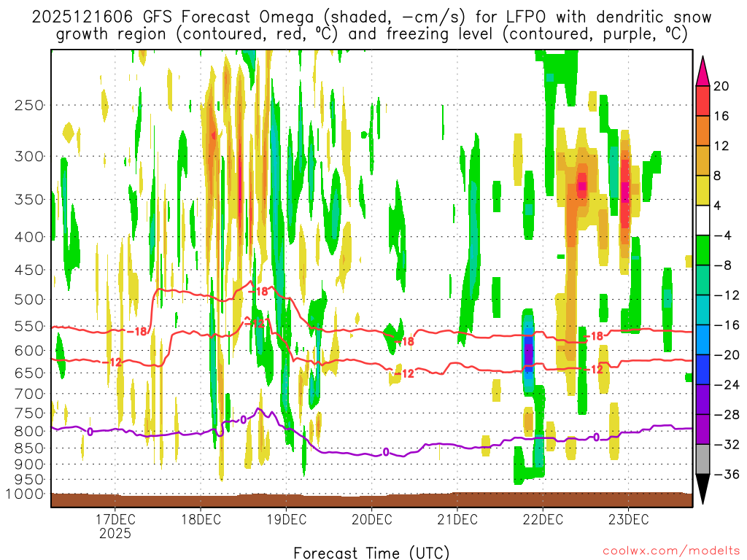This screenshot has width=747, height=560.
Task: Click the 550 pressure level label
Action: (29, 326)
